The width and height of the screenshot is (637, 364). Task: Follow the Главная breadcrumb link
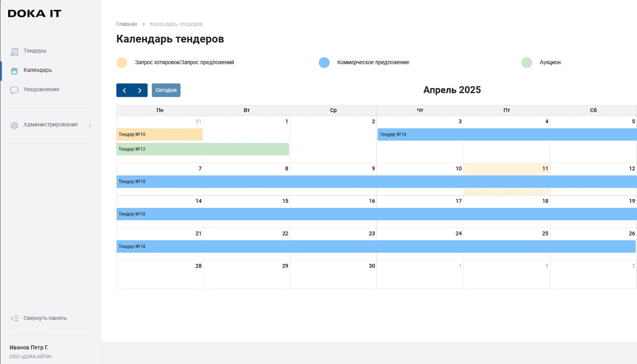point(126,24)
